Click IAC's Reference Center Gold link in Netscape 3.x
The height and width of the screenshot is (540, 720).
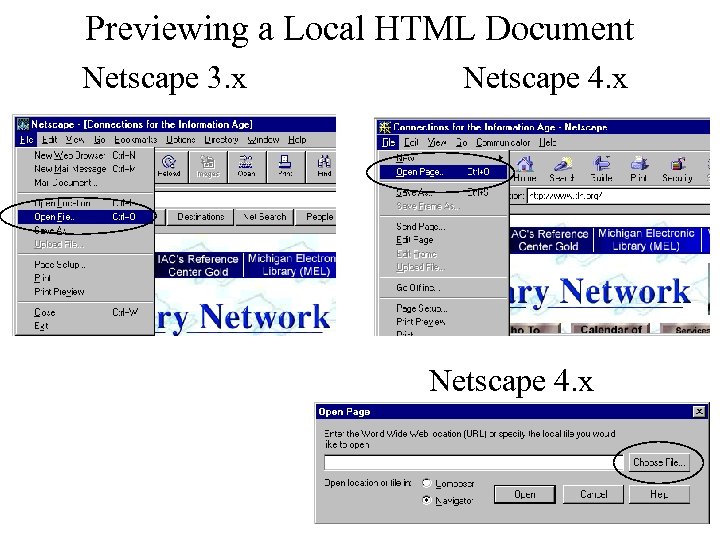pos(198,265)
